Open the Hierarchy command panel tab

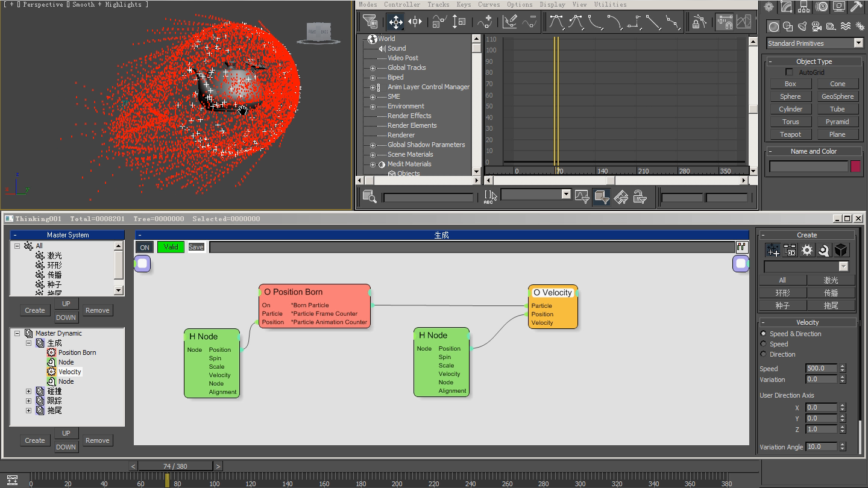(804, 7)
